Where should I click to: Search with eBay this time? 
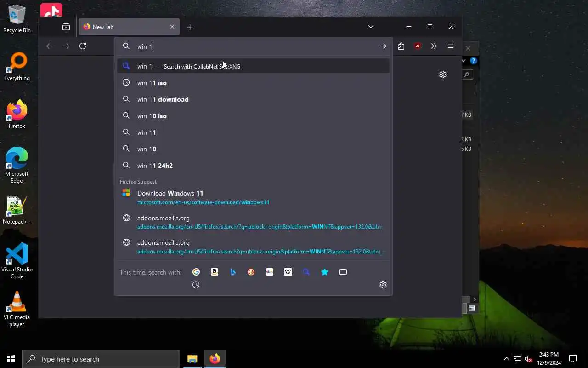click(270, 272)
